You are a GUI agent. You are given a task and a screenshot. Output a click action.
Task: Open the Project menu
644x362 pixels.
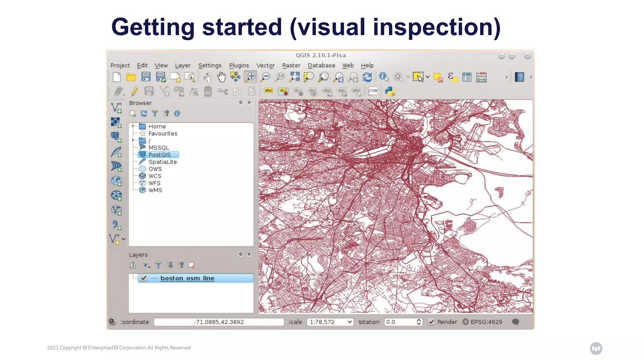(x=120, y=65)
